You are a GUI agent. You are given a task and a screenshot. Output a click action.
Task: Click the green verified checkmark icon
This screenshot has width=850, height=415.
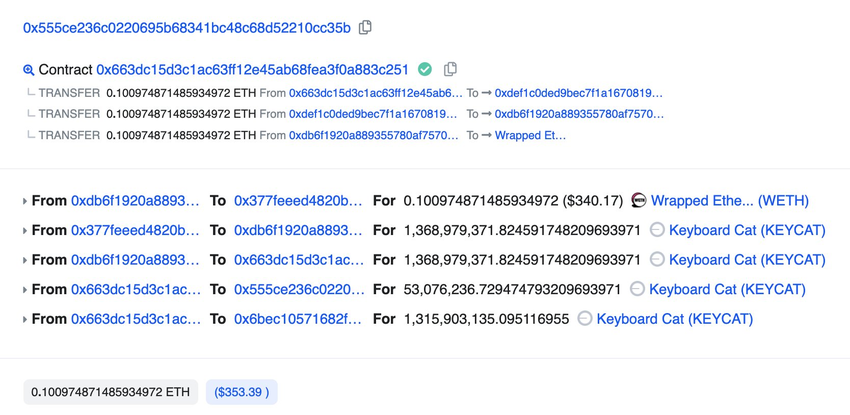tap(425, 69)
